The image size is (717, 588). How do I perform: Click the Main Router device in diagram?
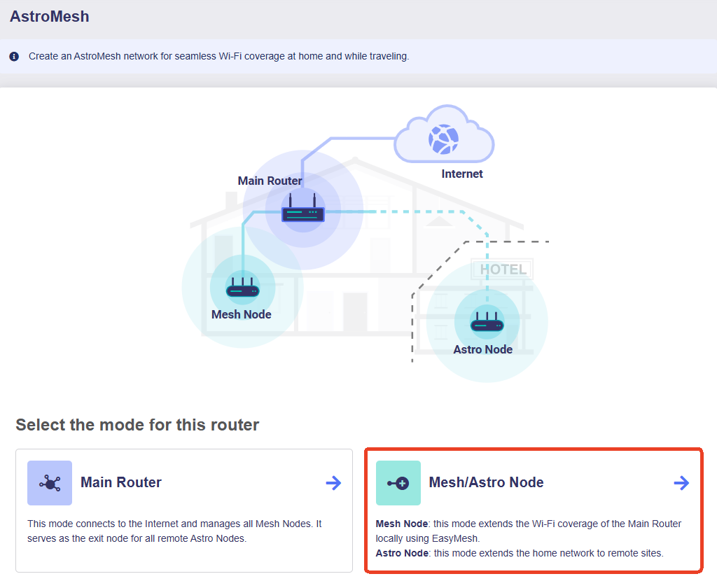pyautogui.click(x=302, y=208)
